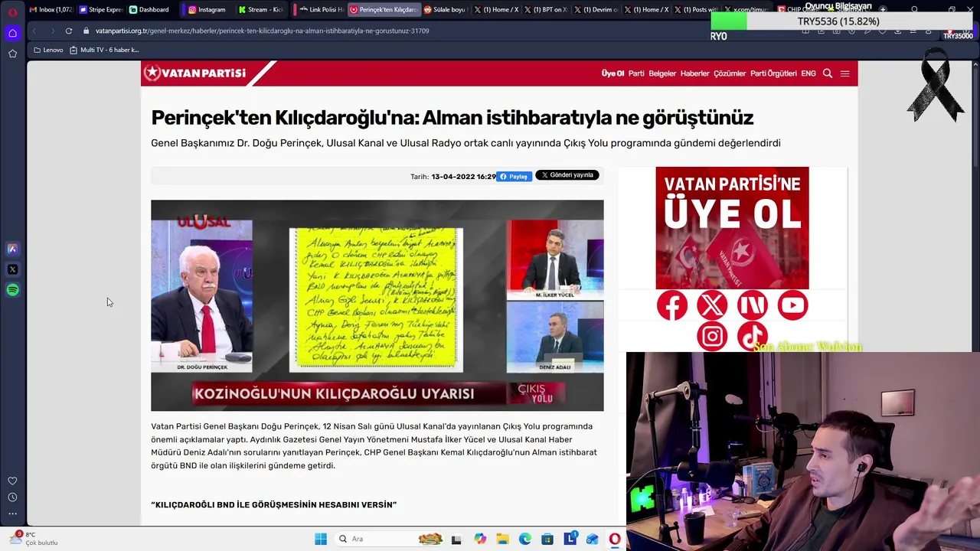This screenshot has height=551, width=980.
Task: Click the article broadcast image
Action: (377, 305)
